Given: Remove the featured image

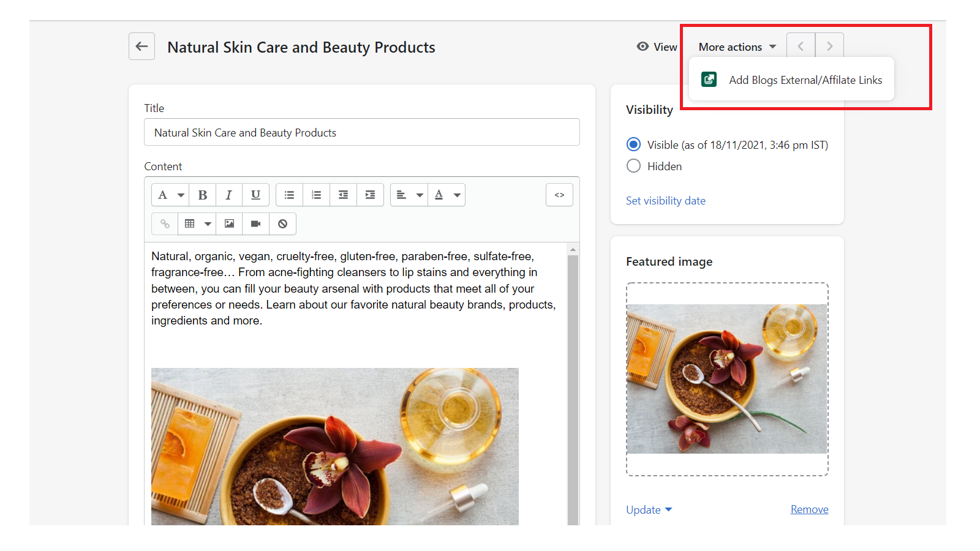Looking at the screenshot, I should tap(809, 509).
